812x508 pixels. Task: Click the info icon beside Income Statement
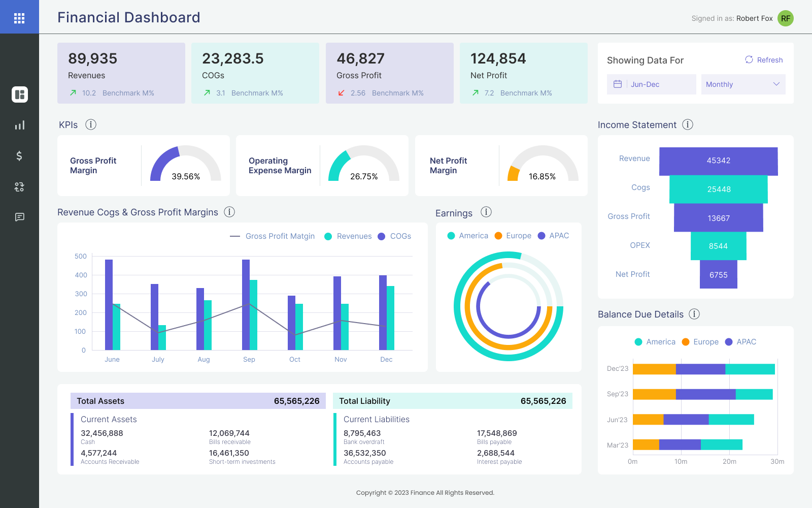pos(688,124)
